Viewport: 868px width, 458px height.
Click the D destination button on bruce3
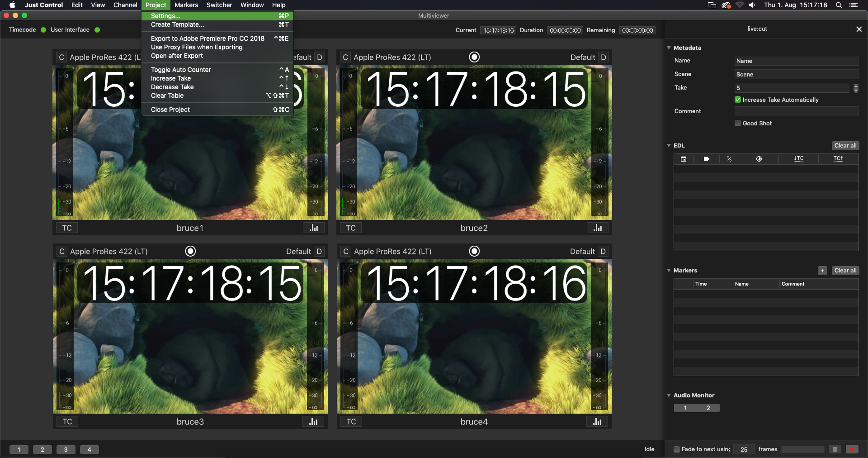tap(319, 252)
